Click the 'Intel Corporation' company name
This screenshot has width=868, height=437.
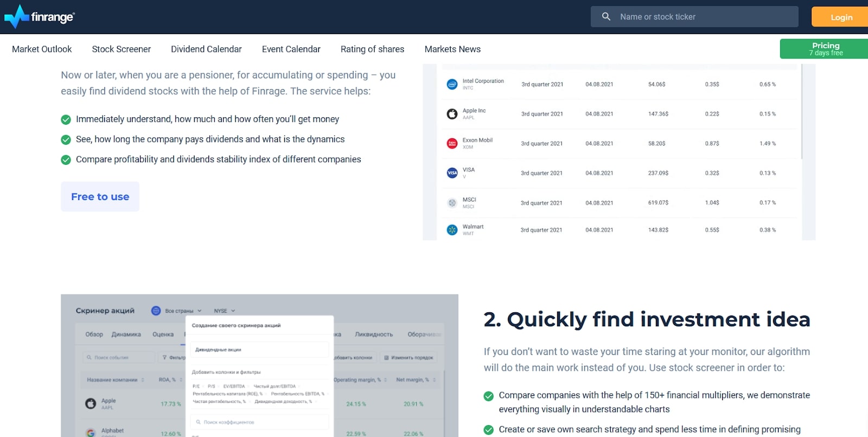pos(483,81)
